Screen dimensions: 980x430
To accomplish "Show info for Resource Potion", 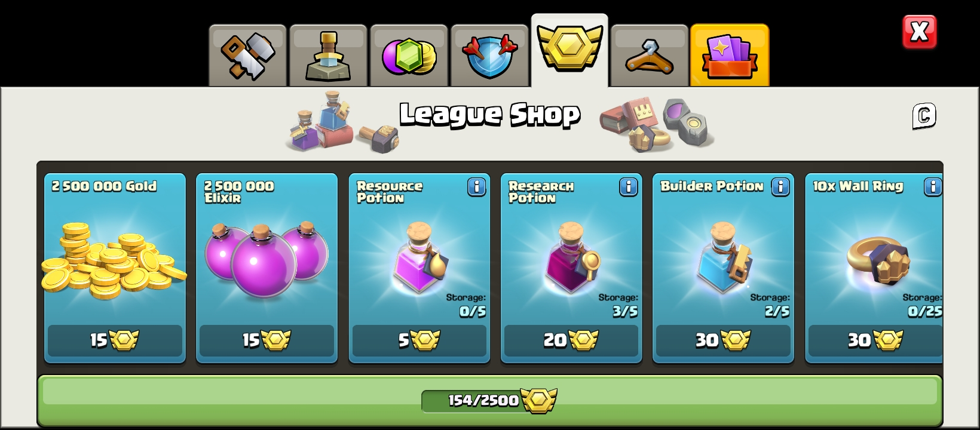I will (476, 187).
